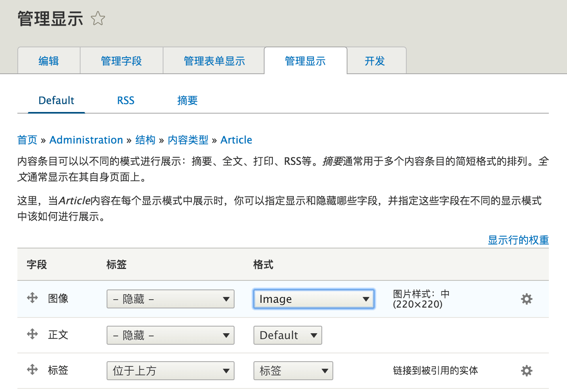567x392 pixels.
Task: Click the 图片样式: 中 (220×220) summary
Action: [421, 299]
